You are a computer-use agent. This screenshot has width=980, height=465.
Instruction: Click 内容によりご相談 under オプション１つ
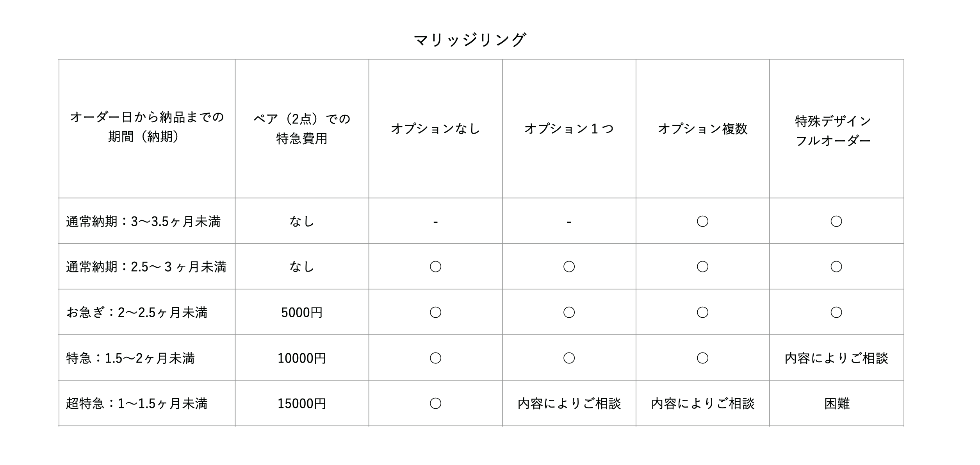[569, 403]
